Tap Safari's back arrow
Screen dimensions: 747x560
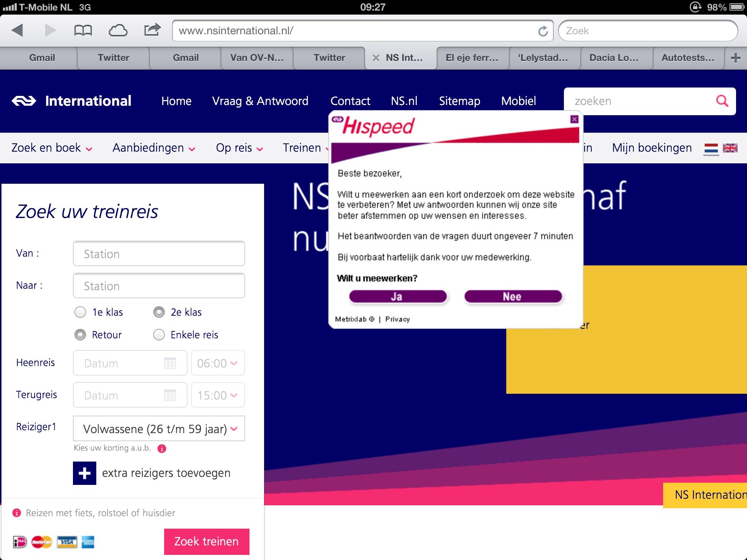click(18, 30)
